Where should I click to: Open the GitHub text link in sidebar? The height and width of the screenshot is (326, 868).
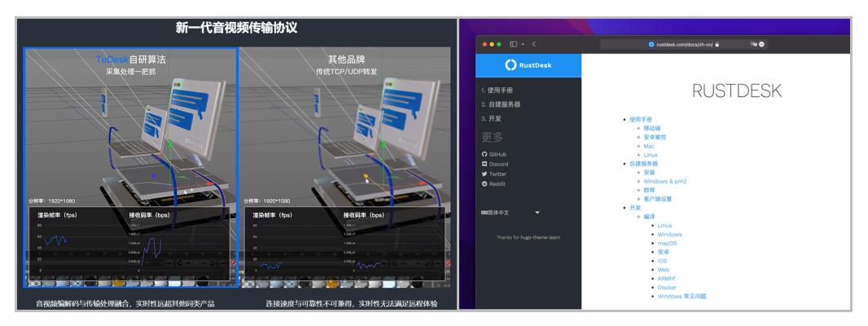click(498, 154)
